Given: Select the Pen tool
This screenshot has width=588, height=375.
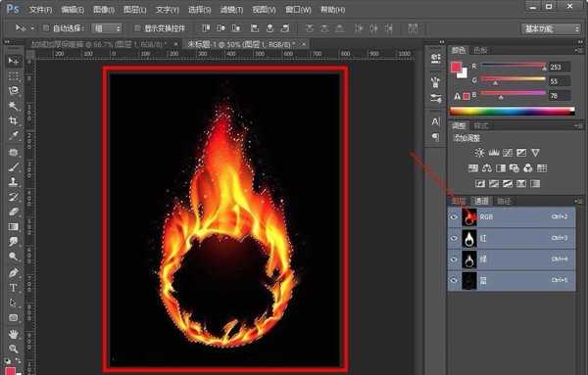Looking at the screenshot, I should coord(14,272).
